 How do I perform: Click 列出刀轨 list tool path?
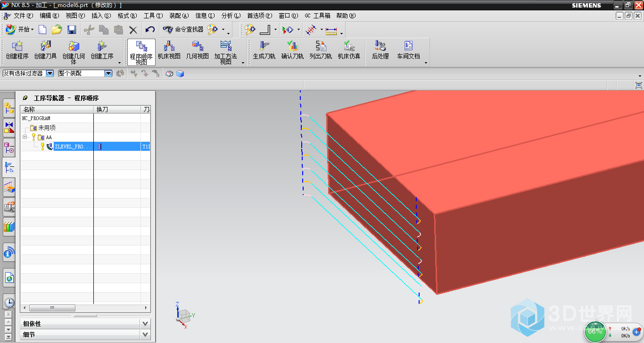click(321, 50)
